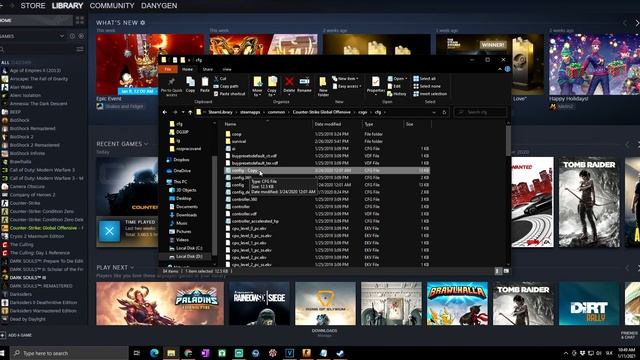
Task: Open Steam from the taskbar
Action: click(340, 353)
